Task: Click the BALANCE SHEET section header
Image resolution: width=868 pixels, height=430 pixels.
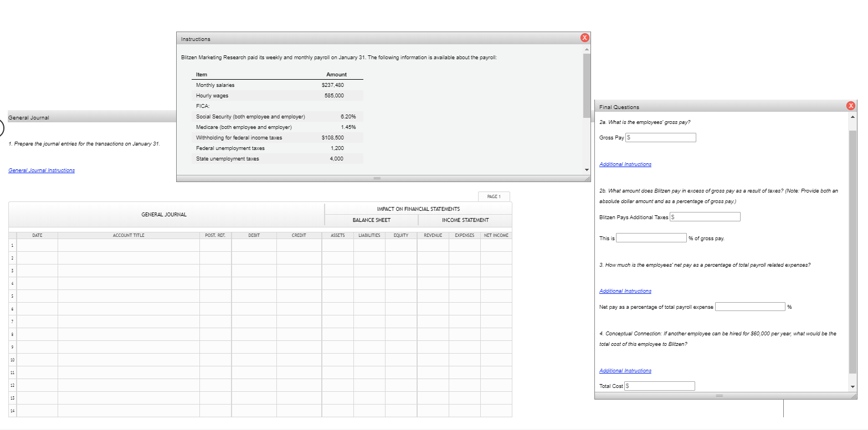Action: point(371,220)
